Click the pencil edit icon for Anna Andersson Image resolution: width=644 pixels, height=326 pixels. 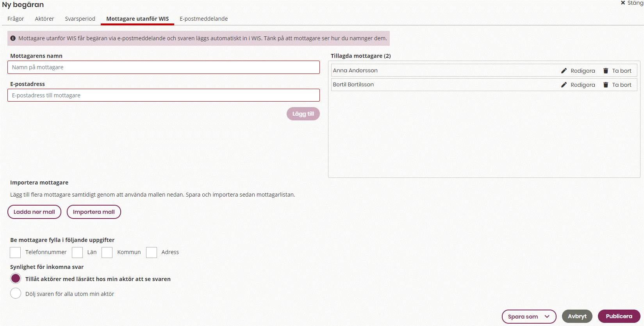pos(564,71)
